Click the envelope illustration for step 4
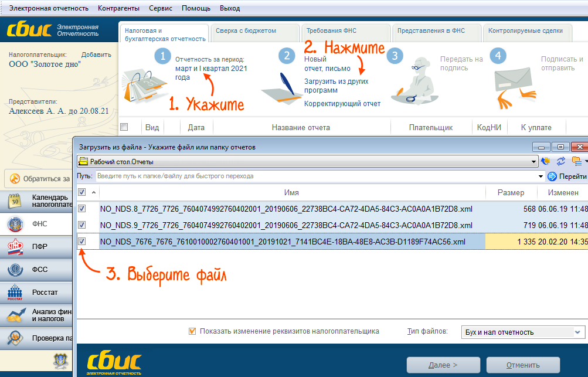The height and width of the screenshot is (377, 588). pos(515,88)
